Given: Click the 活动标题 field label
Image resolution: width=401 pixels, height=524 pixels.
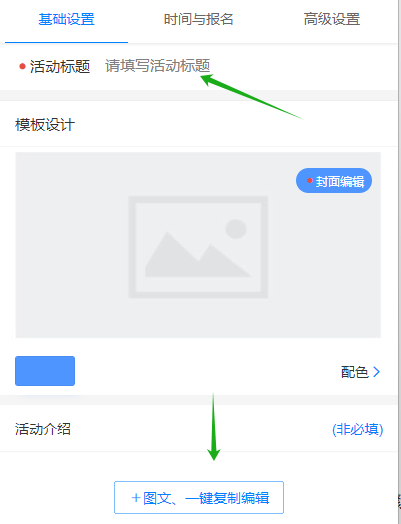Looking at the screenshot, I should click(x=60, y=66).
